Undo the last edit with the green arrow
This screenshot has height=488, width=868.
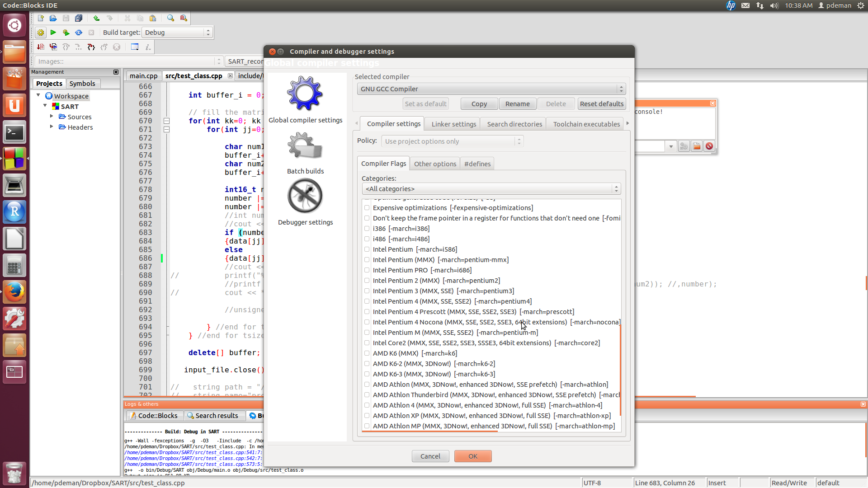click(96, 18)
